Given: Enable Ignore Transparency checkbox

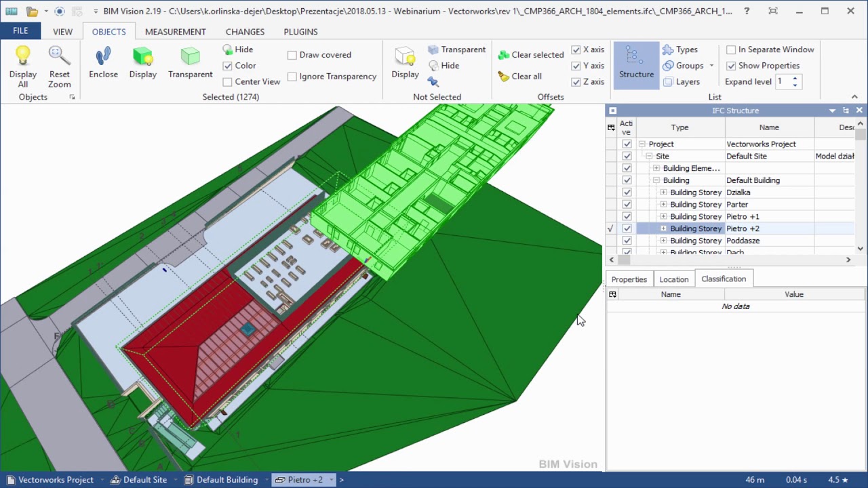Looking at the screenshot, I should tap(292, 77).
